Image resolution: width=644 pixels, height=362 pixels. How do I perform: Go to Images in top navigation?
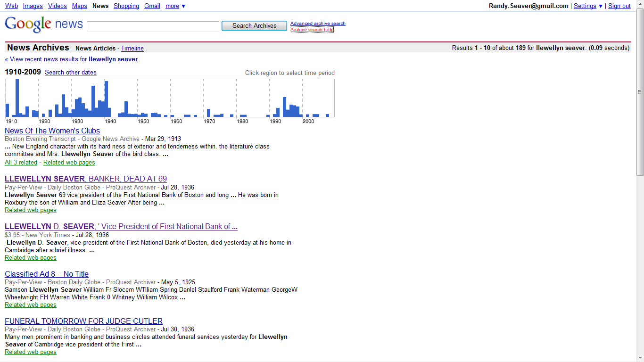tap(33, 6)
